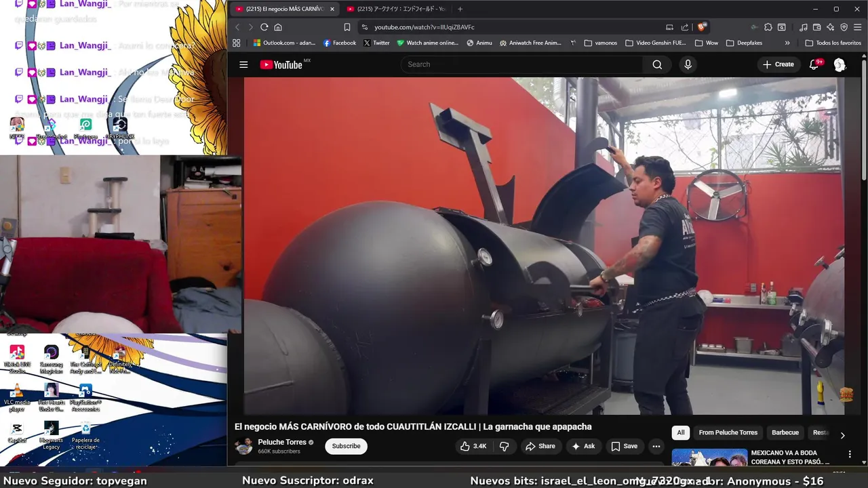
Task: Dislike the video with thumbs down
Action: (x=504, y=446)
